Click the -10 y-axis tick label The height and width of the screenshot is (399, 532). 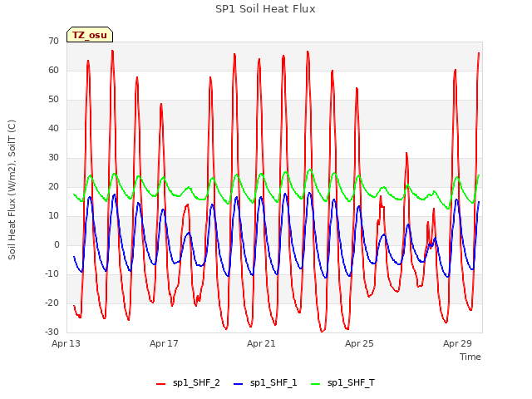tap(52, 273)
